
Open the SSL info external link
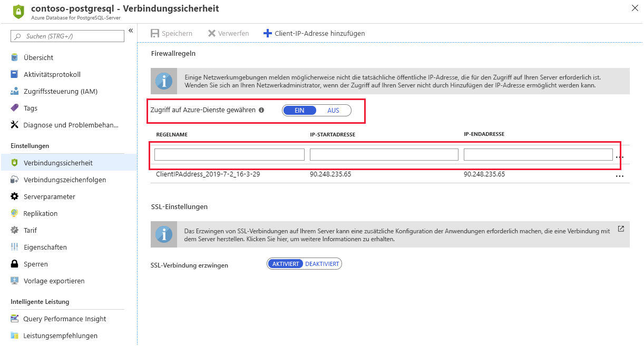click(x=621, y=229)
